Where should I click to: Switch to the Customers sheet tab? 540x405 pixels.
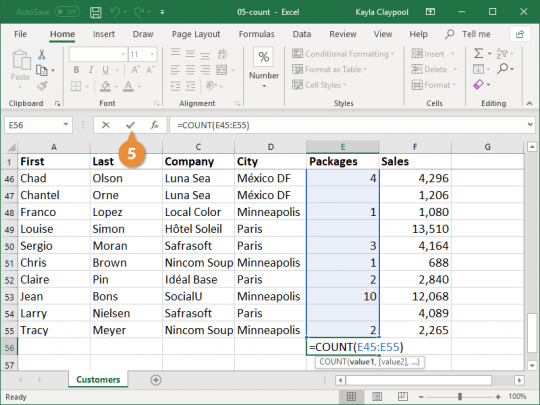[x=98, y=380]
